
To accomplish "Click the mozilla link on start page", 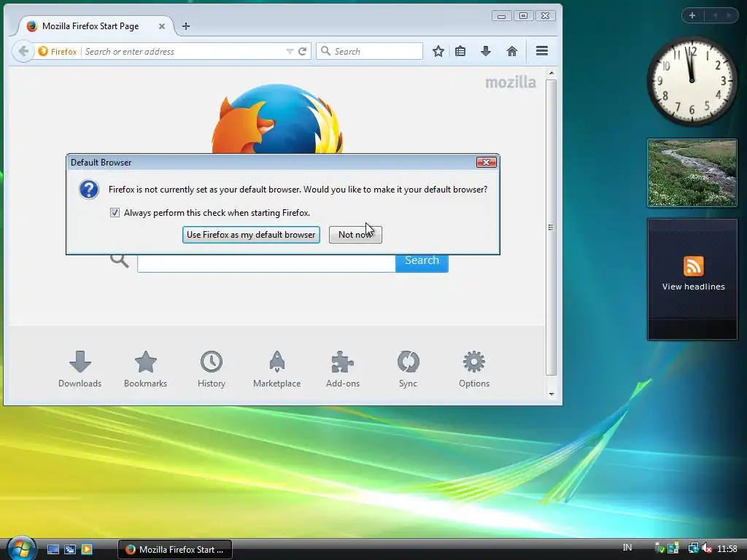I will (x=510, y=82).
